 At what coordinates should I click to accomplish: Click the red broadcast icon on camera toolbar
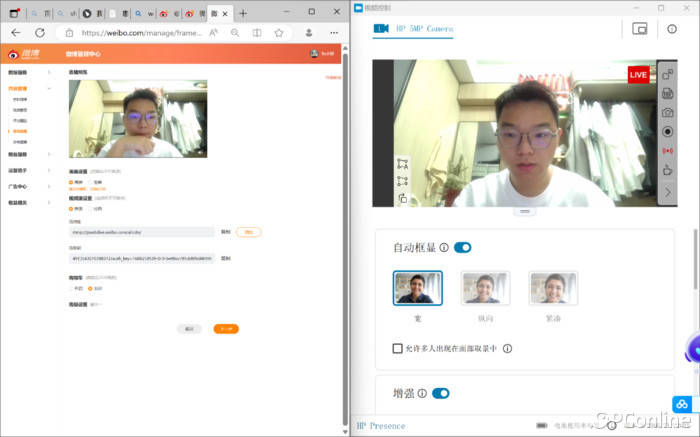tap(667, 151)
